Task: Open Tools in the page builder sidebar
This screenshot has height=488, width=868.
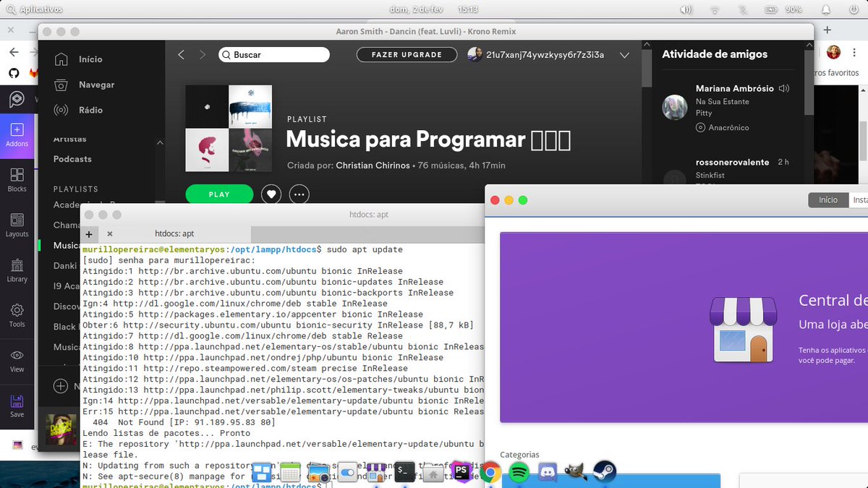Action: click(17, 315)
